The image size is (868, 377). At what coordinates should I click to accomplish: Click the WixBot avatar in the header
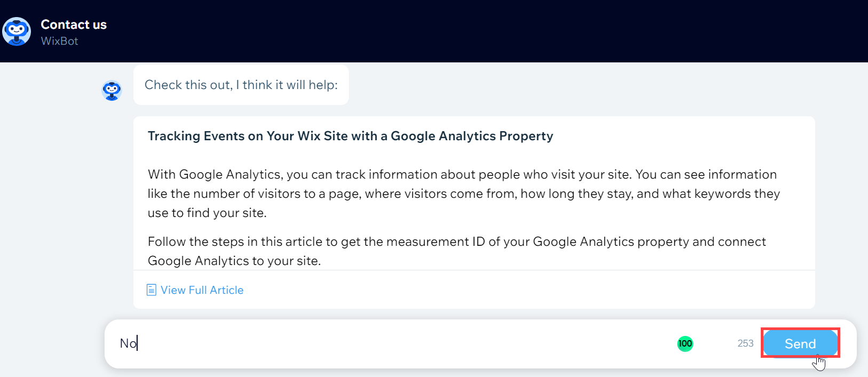coord(17,31)
